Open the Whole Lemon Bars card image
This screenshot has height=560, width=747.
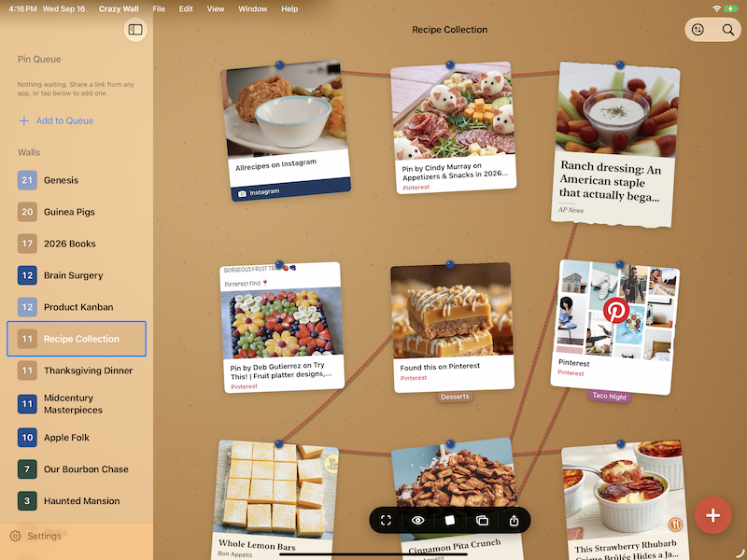click(276, 491)
